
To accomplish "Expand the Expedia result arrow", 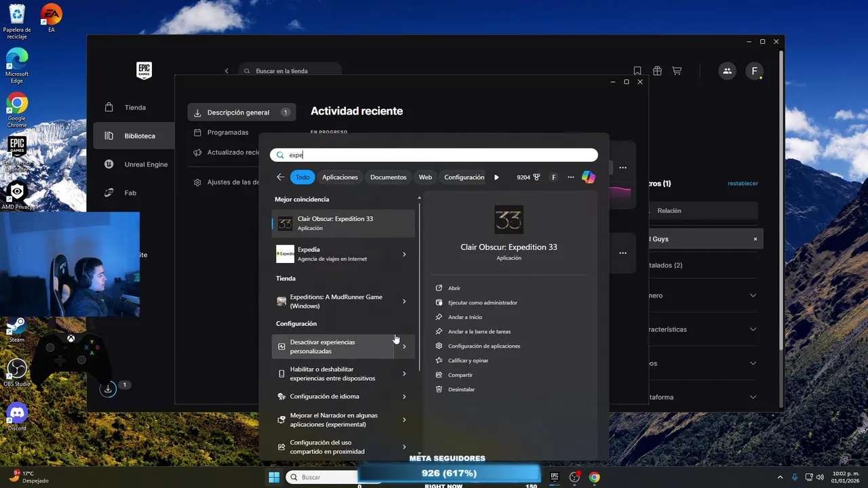I will pyautogui.click(x=404, y=254).
